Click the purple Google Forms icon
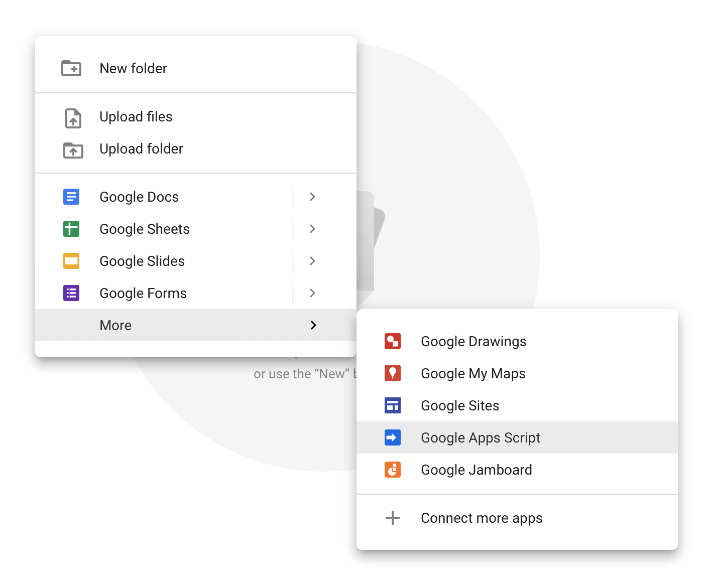 tap(71, 293)
